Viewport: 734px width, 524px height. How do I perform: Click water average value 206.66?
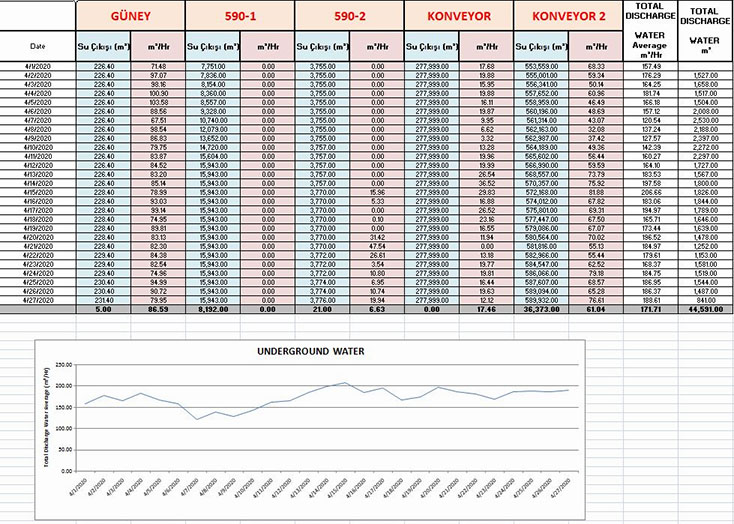click(650, 192)
